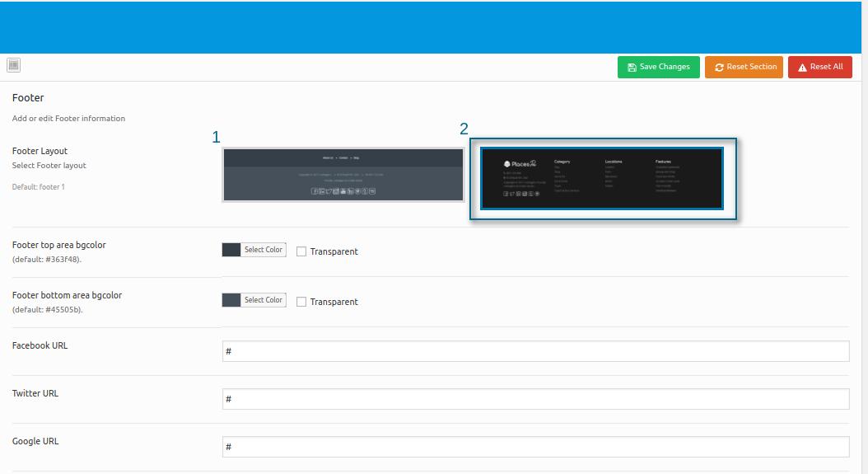Select footer layout 2 thumbnail
868x474 pixels.
click(602, 178)
